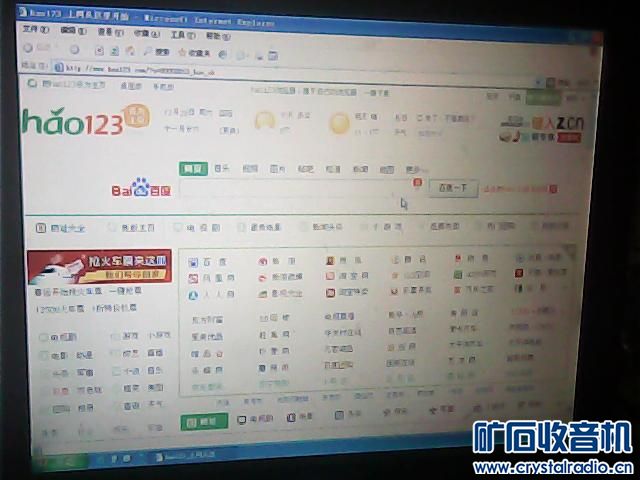The image size is (640, 480).
Task: Click the weather sun icon in header
Action: pos(340,123)
